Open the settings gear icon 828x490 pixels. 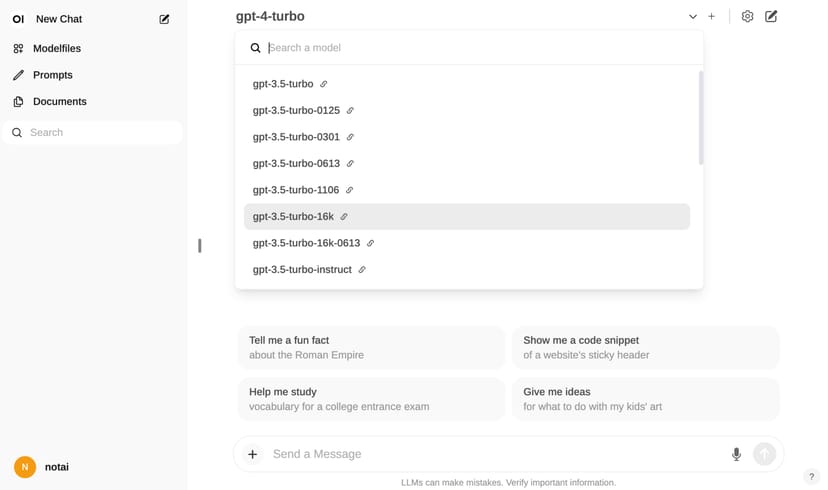tap(747, 16)
